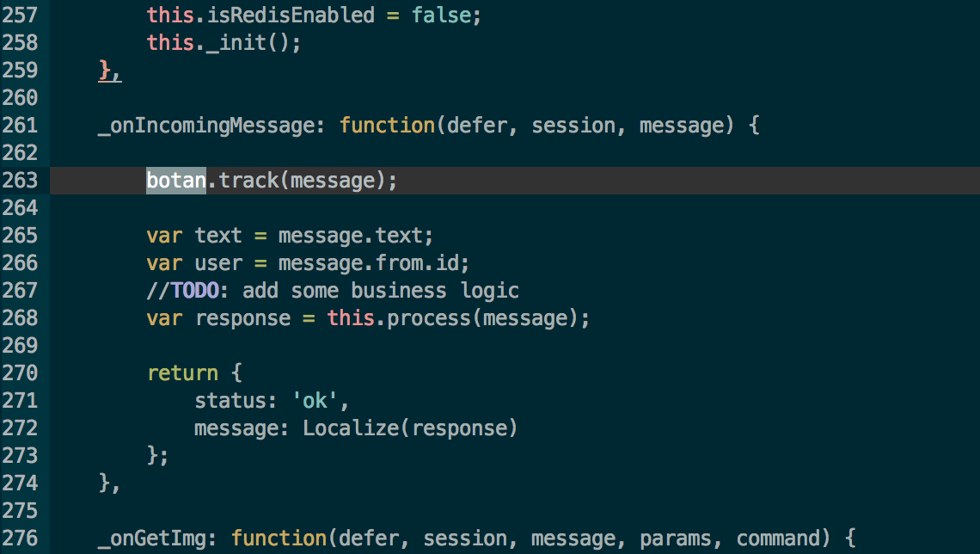Click the command parameter on line 276
This screenshot has width=980, height=554.
coord(777,539)
